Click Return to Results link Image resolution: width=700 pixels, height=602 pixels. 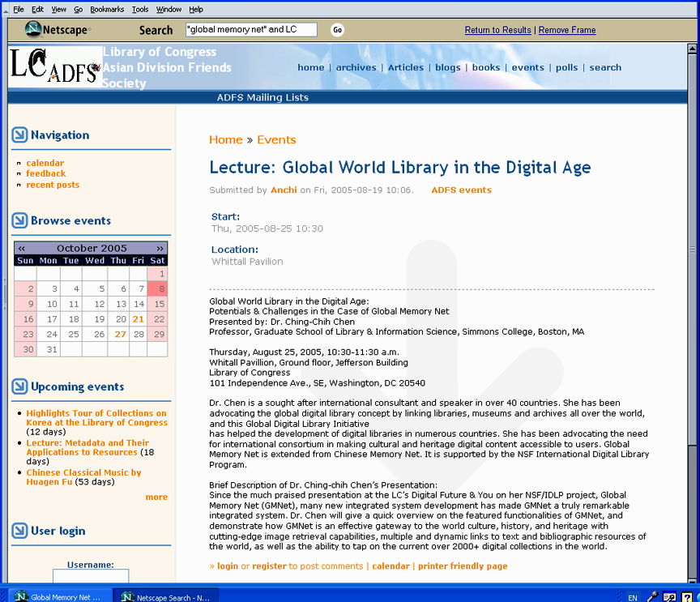[x=497, y=30]
